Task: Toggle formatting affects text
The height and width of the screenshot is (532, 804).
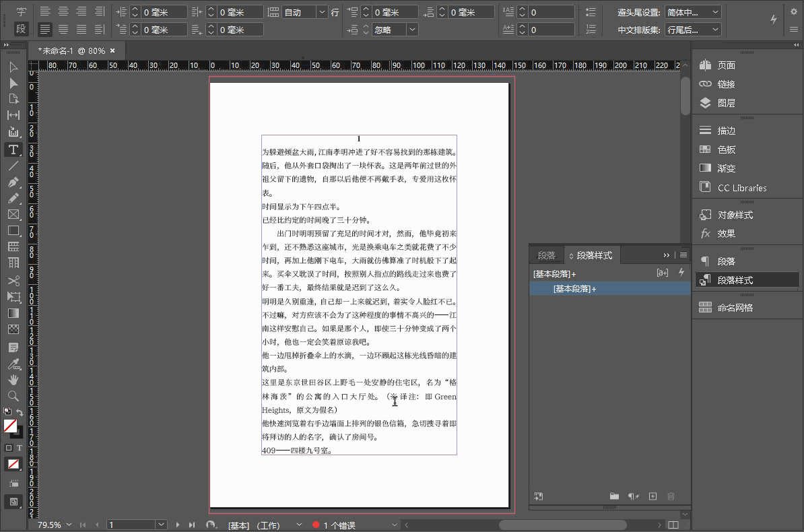Action: point(20,448)
